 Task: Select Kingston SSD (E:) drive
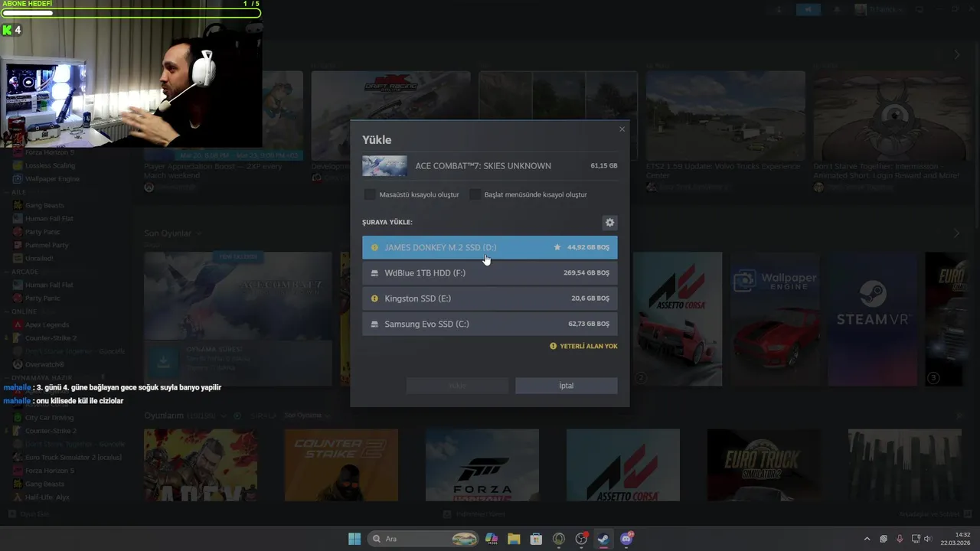click(x=490, y=298)
